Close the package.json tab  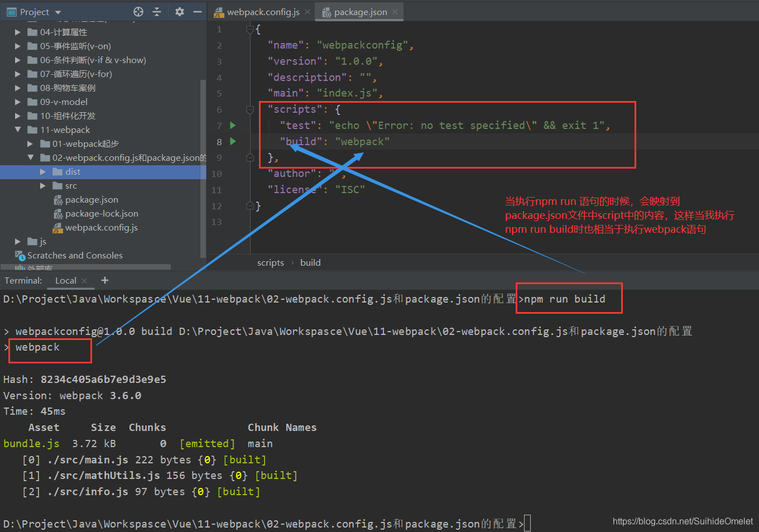tap(395, 12)
